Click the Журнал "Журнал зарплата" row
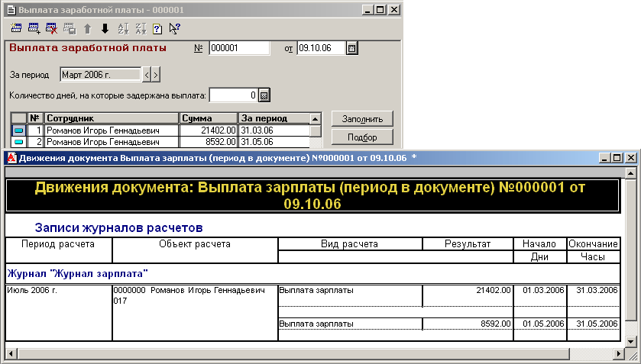This screenshot has height=364, width=641. tap(313, 273)
